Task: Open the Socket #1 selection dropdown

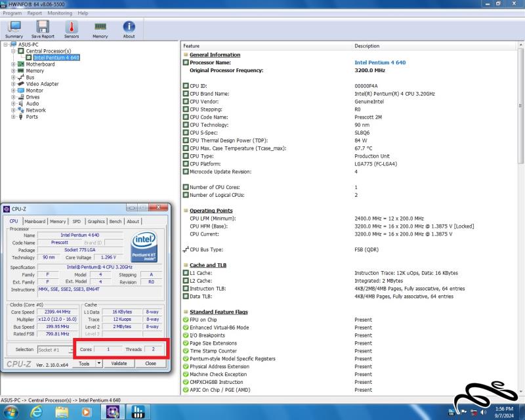Action: [56, 350]
